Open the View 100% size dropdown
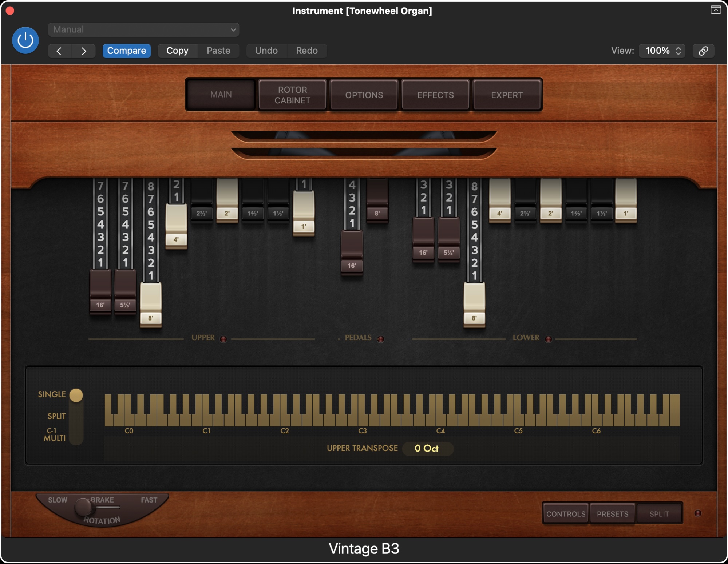The width and height of the screenshot is (728, 564). 662,51
